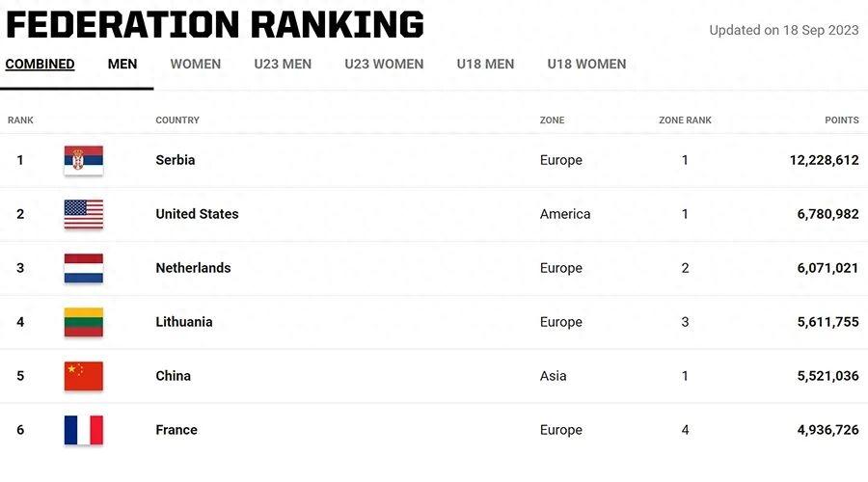Click the Serbia flag icon
Viewport: 868px width, 482px height.
[84, 160]
